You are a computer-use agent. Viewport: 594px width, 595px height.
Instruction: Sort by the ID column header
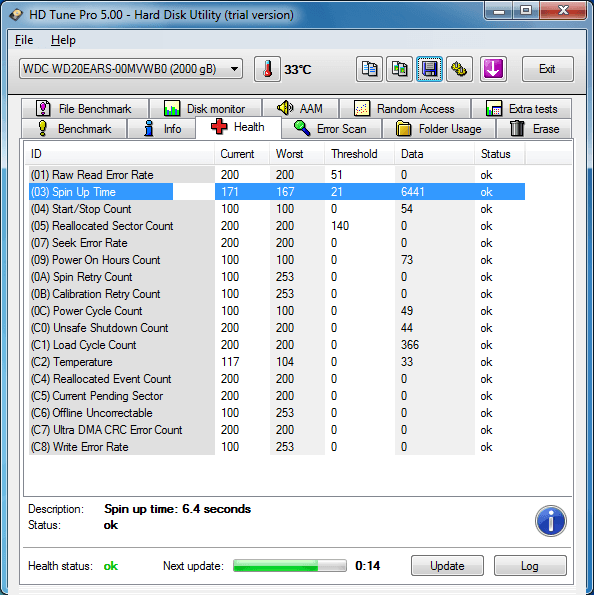click(120, 154)
